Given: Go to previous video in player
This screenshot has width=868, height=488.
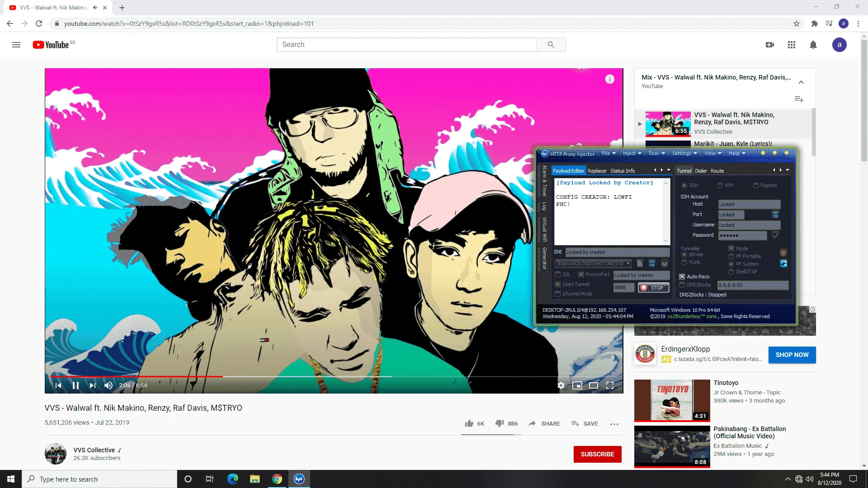Looking at the screenshot, I should pyautogui.click(x=58, y=385).
